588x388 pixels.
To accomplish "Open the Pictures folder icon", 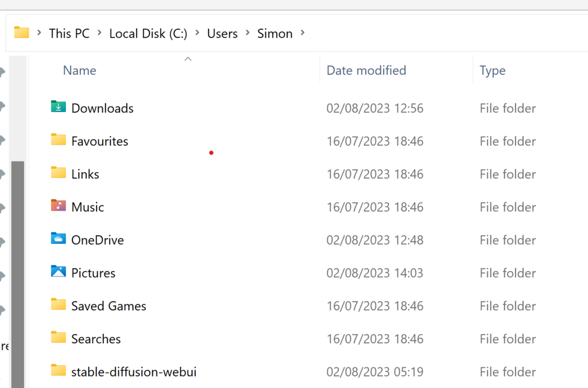I will (57, 272).
